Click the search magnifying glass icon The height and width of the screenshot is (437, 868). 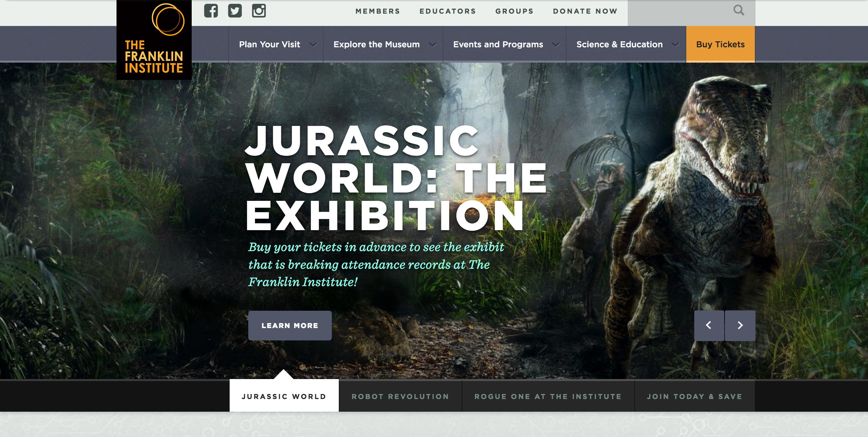739,10
